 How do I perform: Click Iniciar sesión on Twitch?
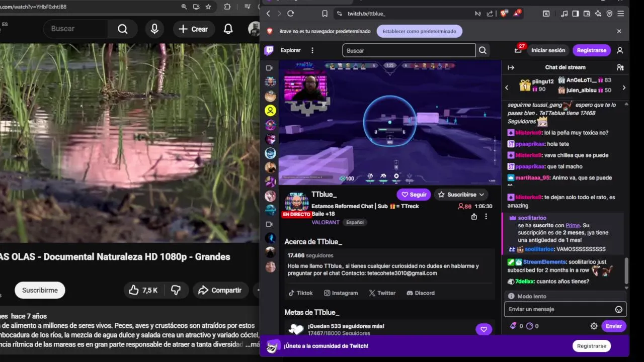point(548,50)
